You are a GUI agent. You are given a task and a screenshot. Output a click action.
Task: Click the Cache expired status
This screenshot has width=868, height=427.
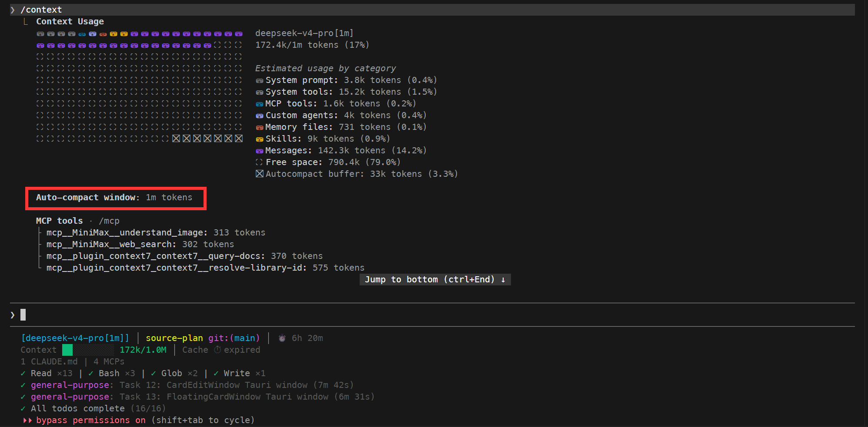click(x=221, y=350)
